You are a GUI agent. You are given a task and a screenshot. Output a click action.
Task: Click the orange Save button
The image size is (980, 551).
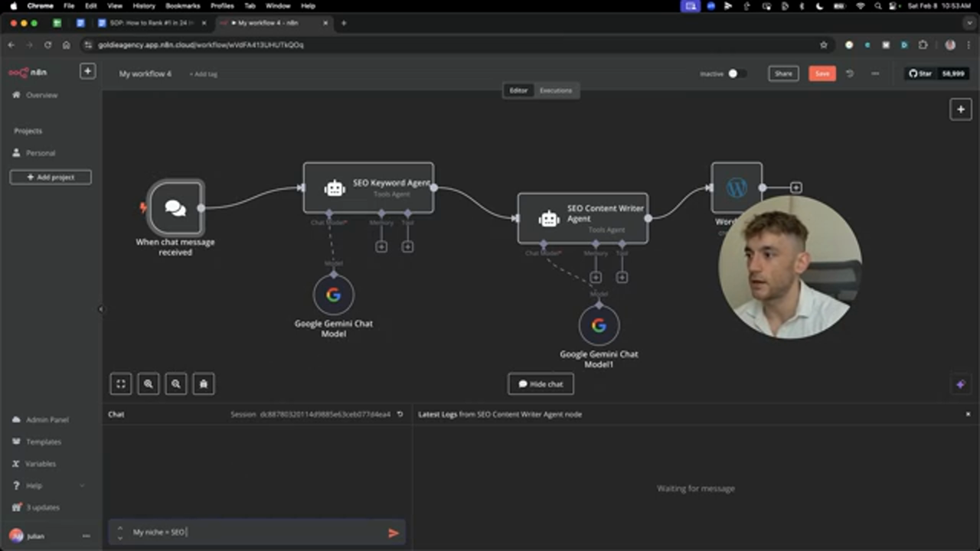click(x=822, y=73)
